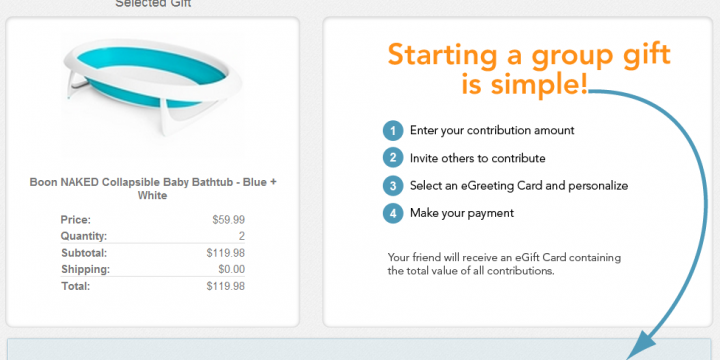Click the eGift Card explanation paragraph

click(x=504, y=264)
